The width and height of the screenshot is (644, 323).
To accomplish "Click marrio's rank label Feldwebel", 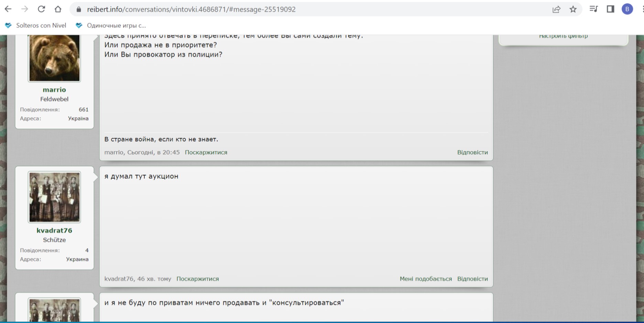I will 54,99.
